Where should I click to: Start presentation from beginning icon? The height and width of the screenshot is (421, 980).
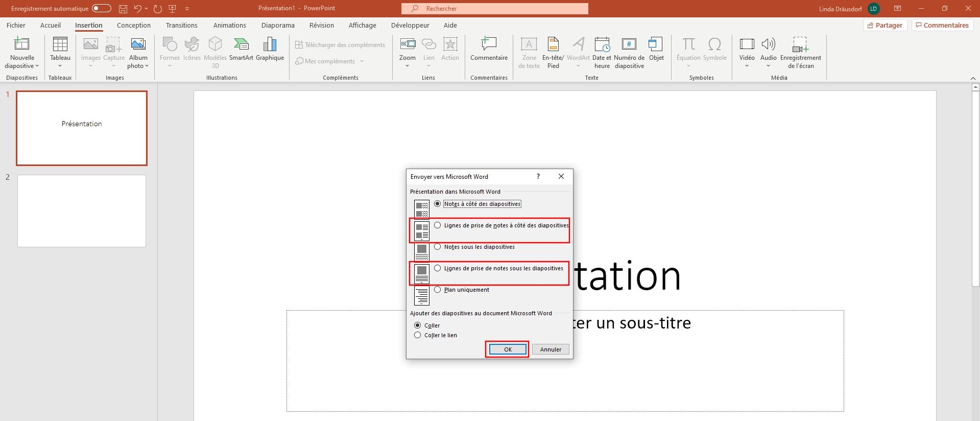pos(173,9)
